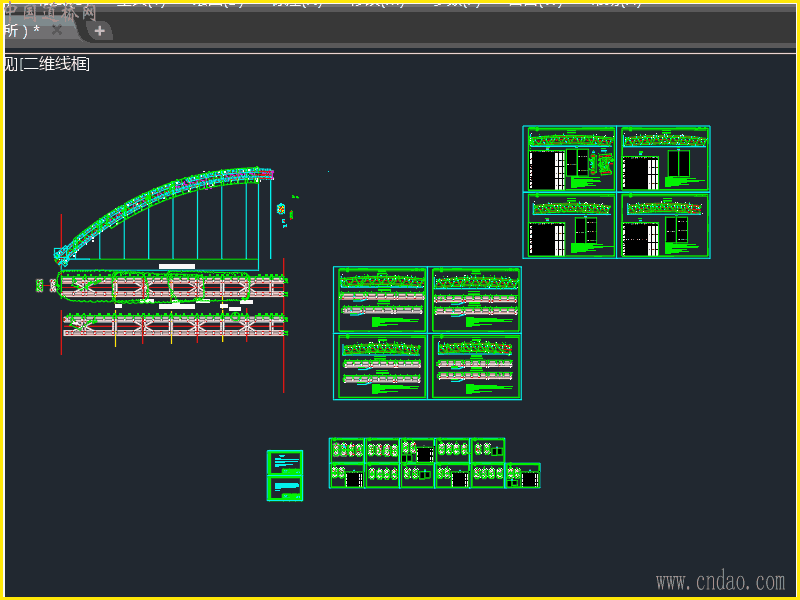
Task: Select the upper small cover sheet at bottom
Action: pyautogui.click(x=285, y=462)
